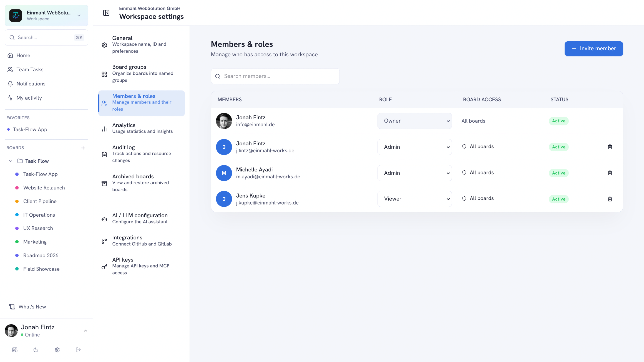Open settings via the bottom gear icon
Viewport: 644px width, 362px height.
57,350
